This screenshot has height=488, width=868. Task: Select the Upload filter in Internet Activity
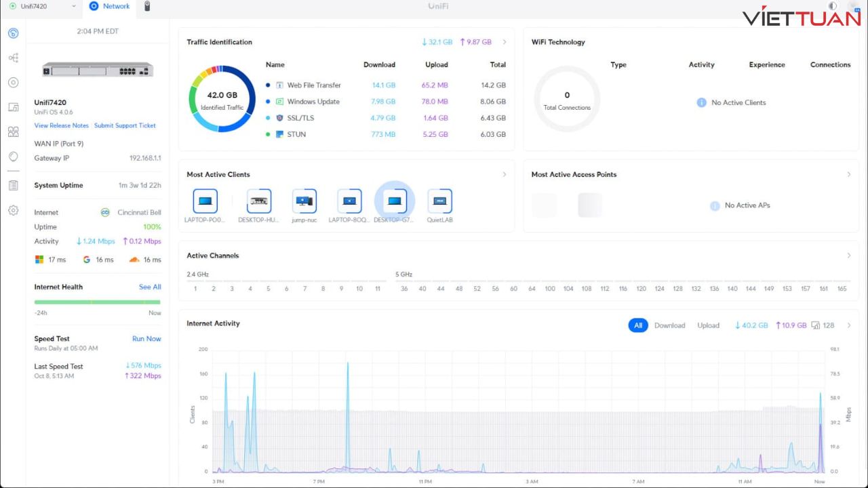(708, 325)
